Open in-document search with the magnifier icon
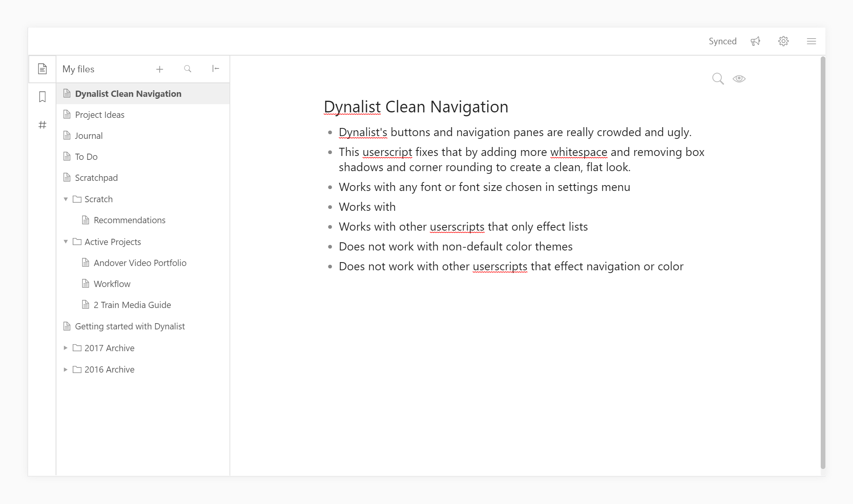853x504 pixels. [718, 79]
